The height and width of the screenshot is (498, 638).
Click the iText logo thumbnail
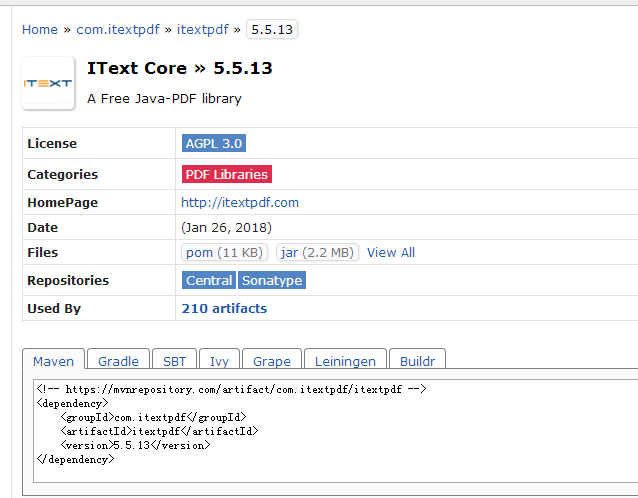(x=48, y=83)
